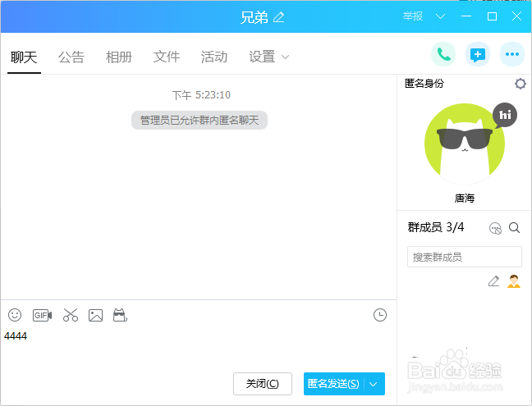The width and height of the screenshot is (532, 406).
Task: Click the 管理员已允许群内匿名聊天 system notice
Action: (199, 121)
